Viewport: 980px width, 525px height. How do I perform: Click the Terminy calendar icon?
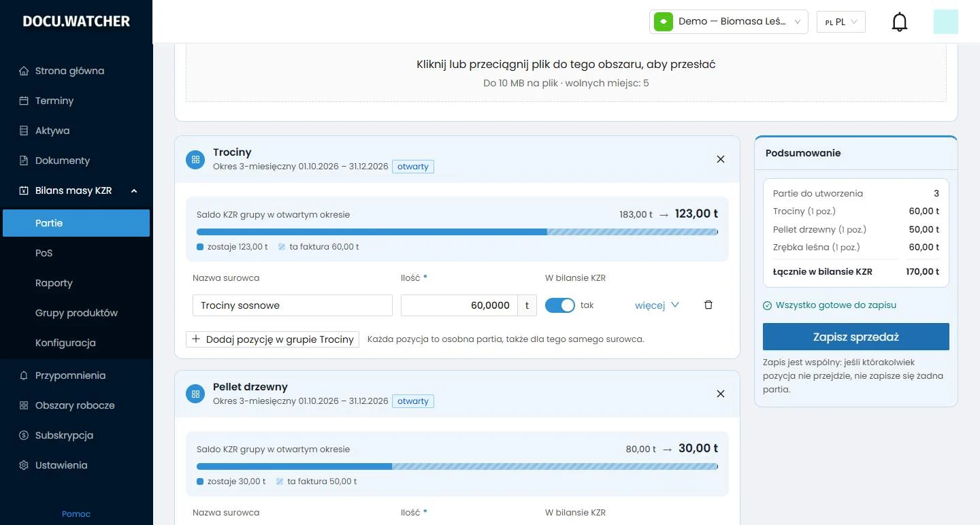[24, 101]
